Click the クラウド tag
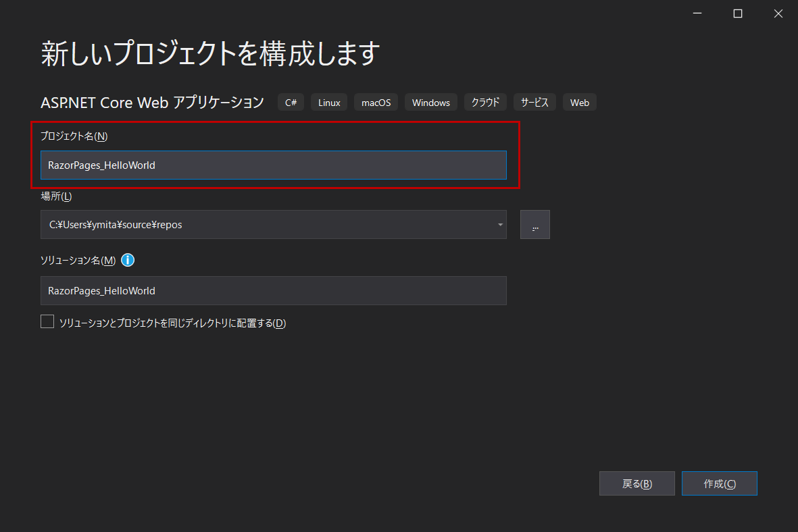Screen dimensions: 798x532 click(x=486, y=102)
